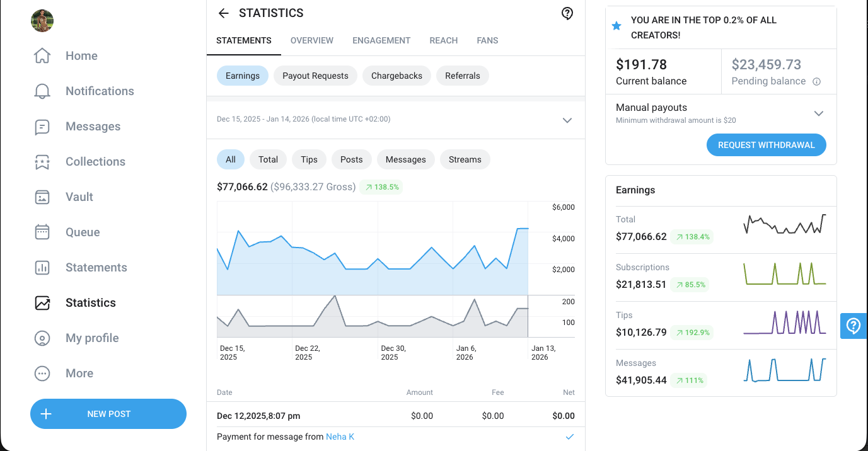Click the Vault image icon
The image size is (868, 451).
[42, 197]
